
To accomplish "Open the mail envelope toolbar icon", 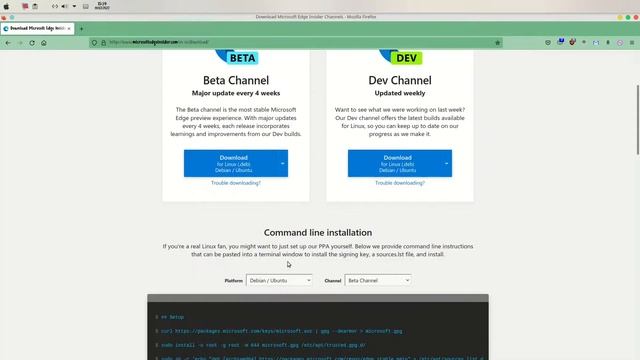I will pos(596,42).
